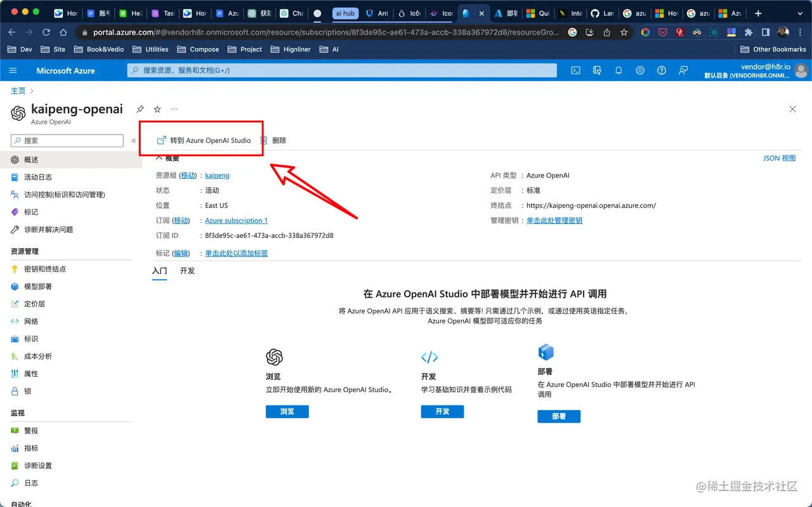
Task: Click the 部署 button
Action: (x=559, y=416)
